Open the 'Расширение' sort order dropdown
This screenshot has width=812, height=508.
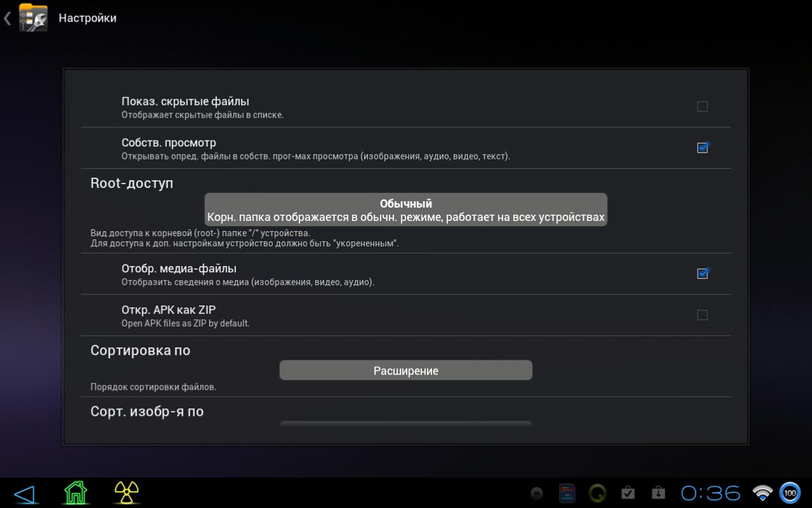tap(405, 371)
